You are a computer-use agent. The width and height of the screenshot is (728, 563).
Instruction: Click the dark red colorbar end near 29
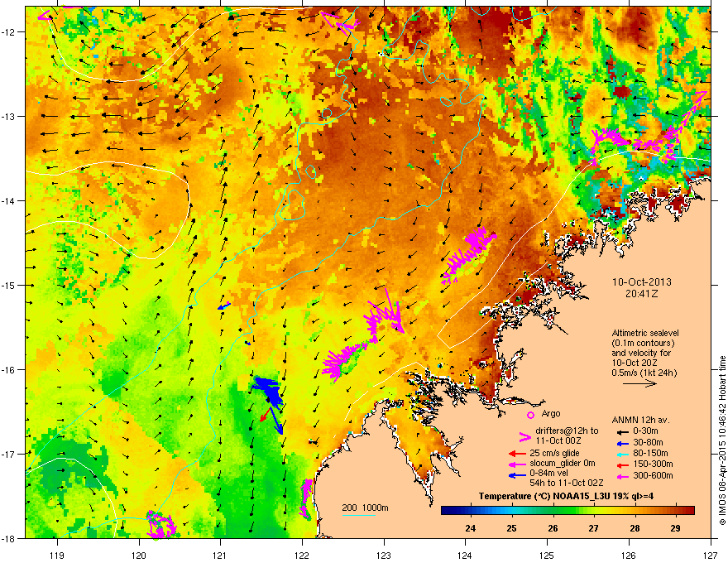tap(687, 511)
